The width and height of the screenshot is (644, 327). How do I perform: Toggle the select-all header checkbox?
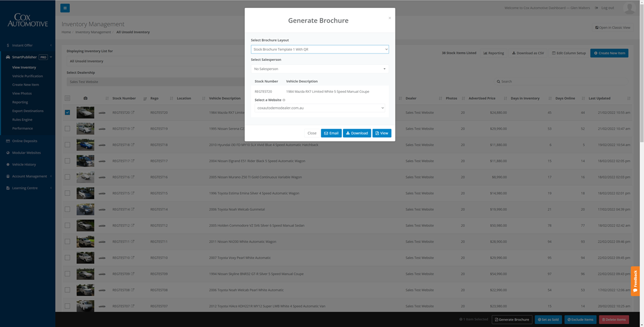click(x=67, y=99)
